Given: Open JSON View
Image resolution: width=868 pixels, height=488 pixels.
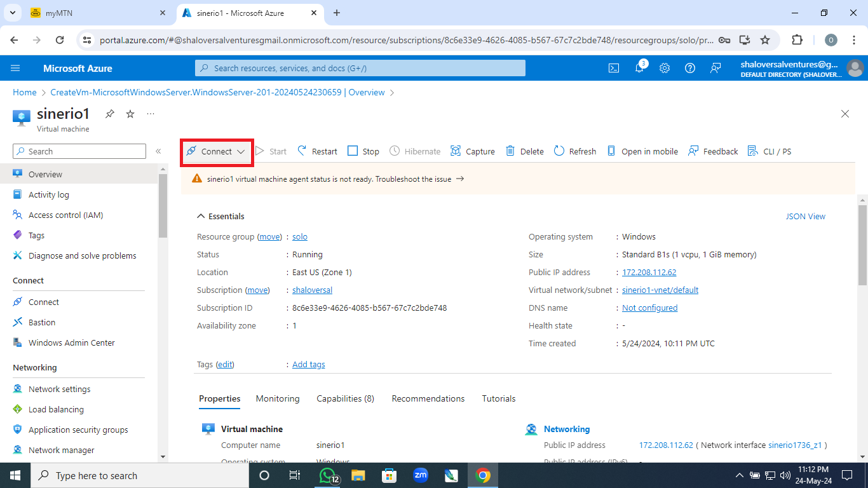Looking at the screenshot, I should [x=806, y=216].
